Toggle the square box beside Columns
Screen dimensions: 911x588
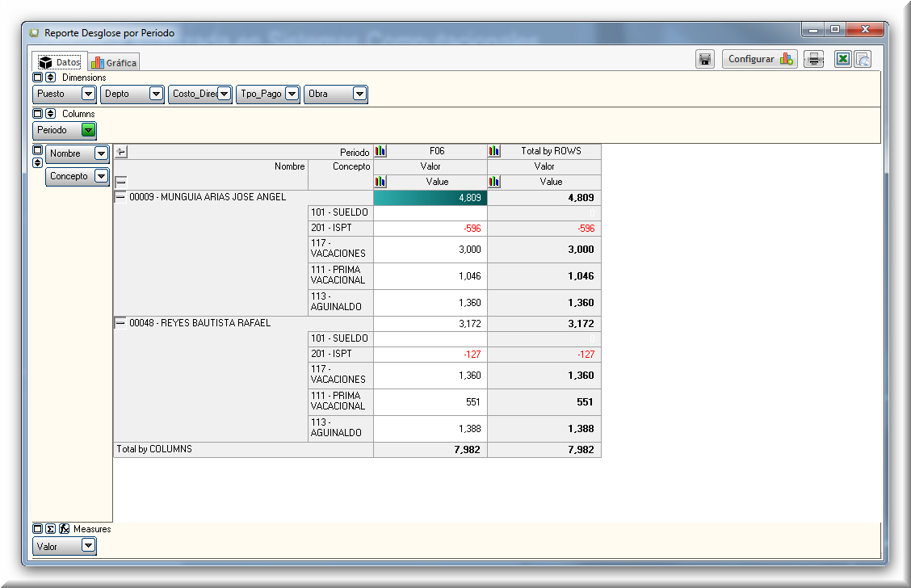tap(37, 114)
